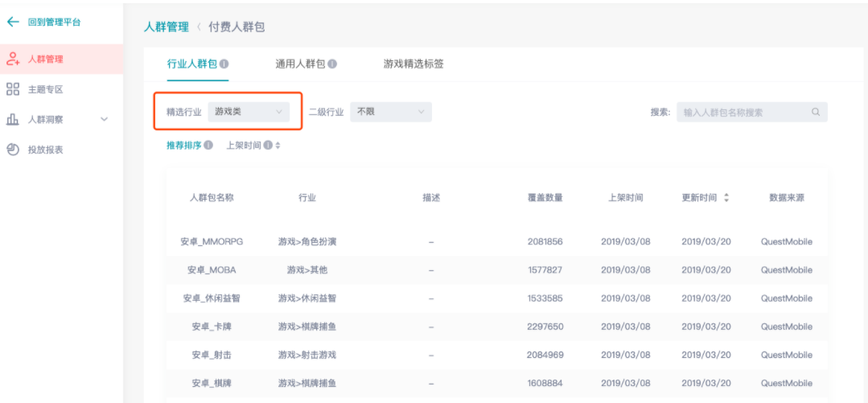The image size is (868, 403).
Task: Click the 更新时间 column header
Action: pyautogui.click(x=699, y=198)
